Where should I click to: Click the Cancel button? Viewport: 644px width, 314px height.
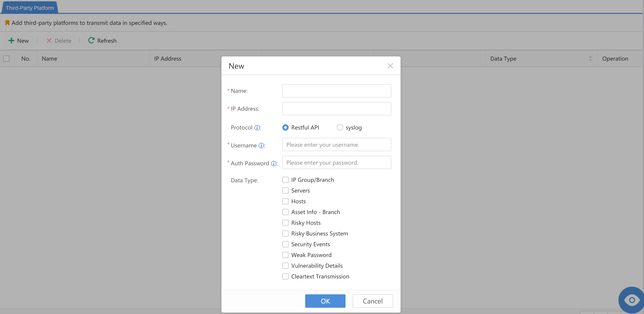[372, 301]
